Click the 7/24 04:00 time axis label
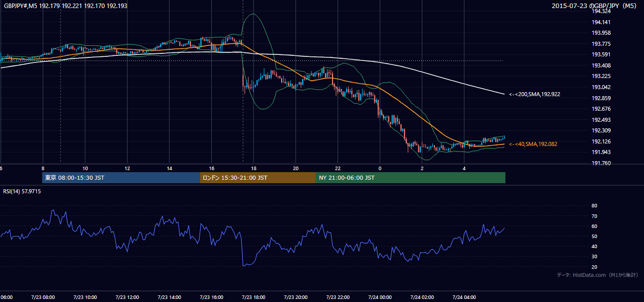Screen dimensions: 644x302 pos(464,297)
